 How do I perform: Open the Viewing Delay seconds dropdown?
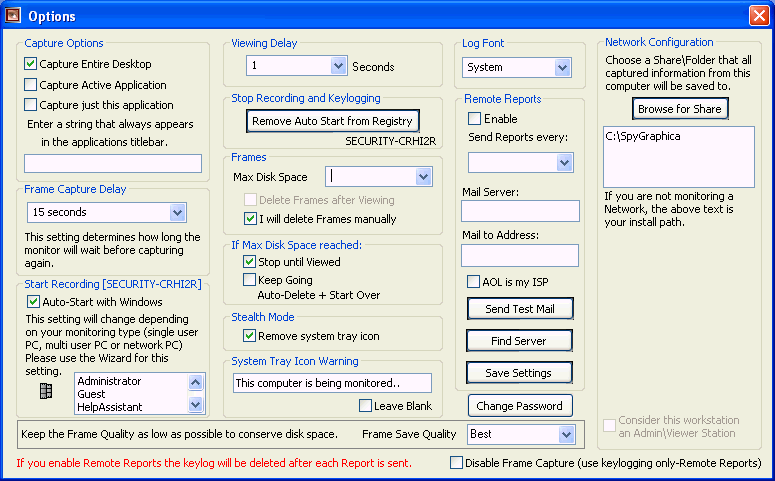pos(337,66)
